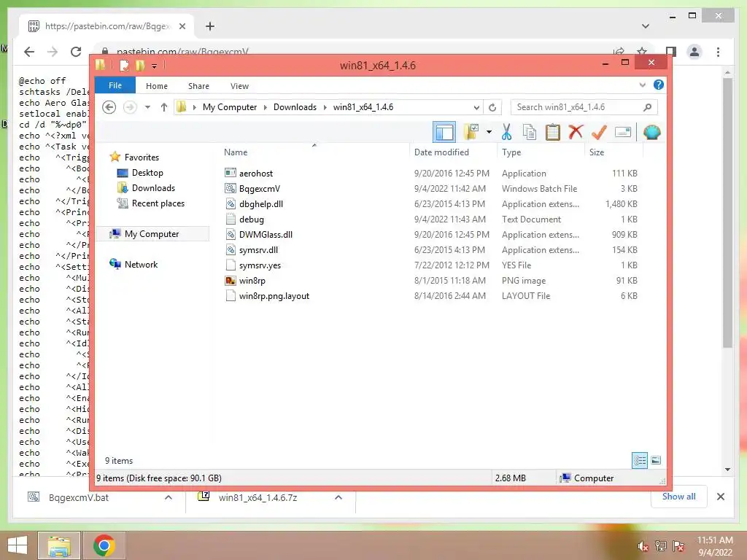Open the Classic Shell settings shell icon

pyautogui.click(x=651, y=132)
